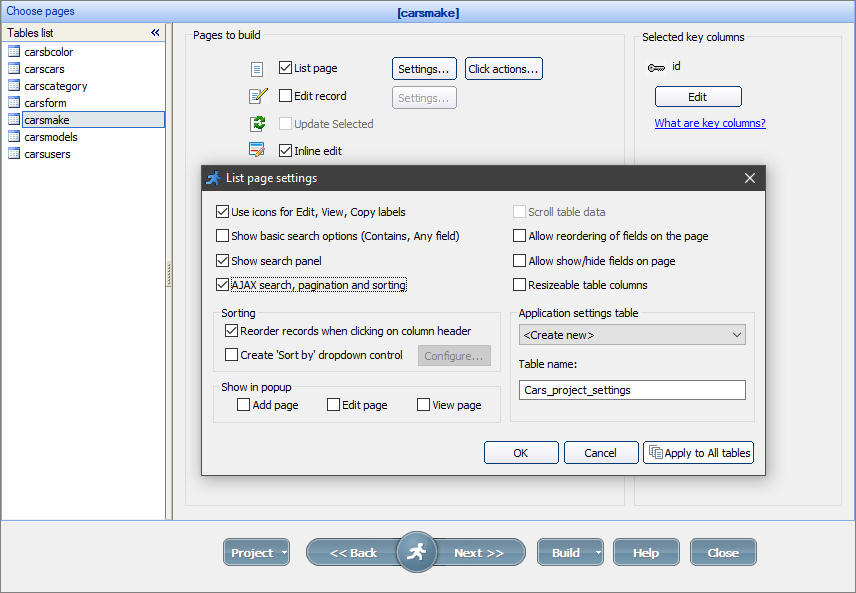Enable Show basic search options
This screenshot has height=593, width=856.
point(222,235)
